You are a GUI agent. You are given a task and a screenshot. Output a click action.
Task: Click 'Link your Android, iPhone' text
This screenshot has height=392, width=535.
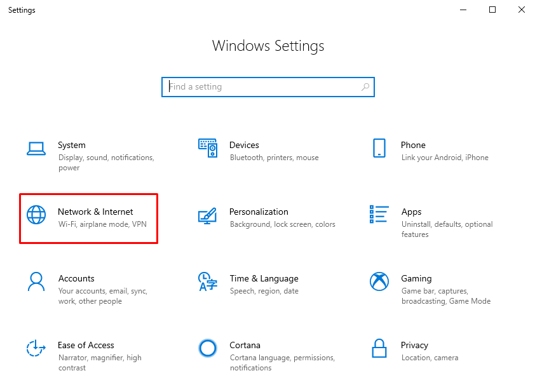445,158
